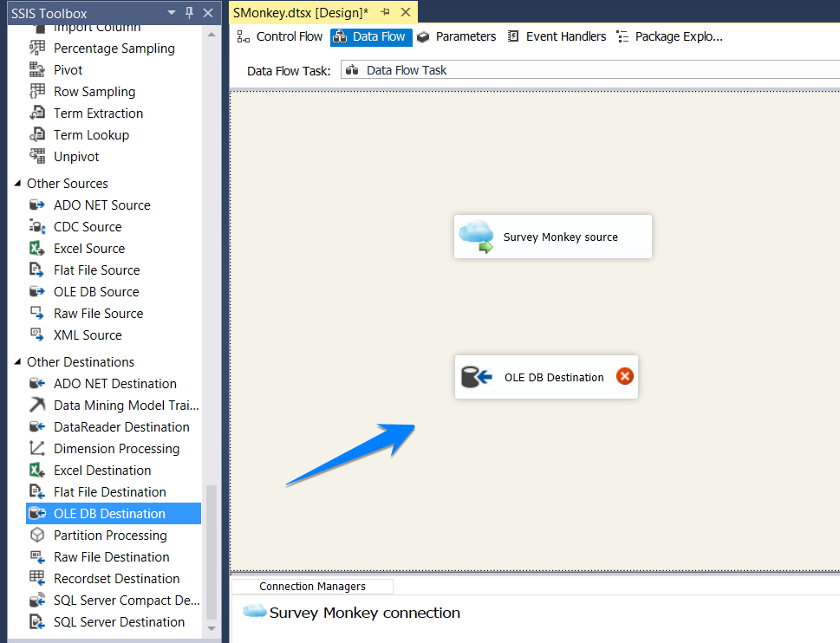Click the Row Sampling icon
This screenshot has width=840, height=643.
(x=37, y=92)
